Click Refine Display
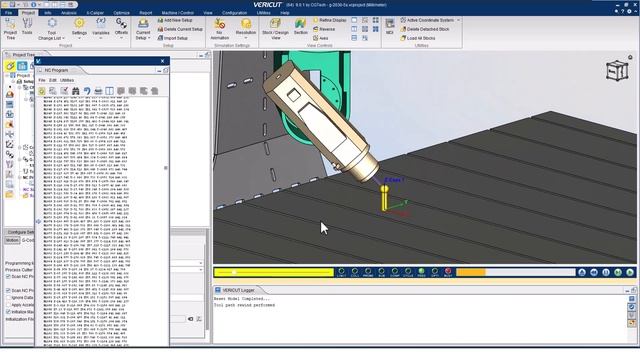 click(x=330, y=20)
